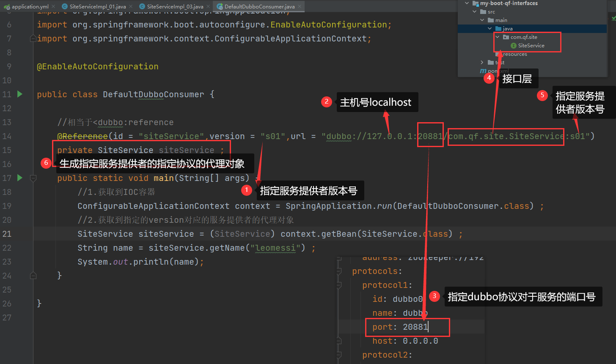Screen dimensions: 616x364
Task: Click ConfigurableApplicationContext on line 19
Action: pyautogui.click(x=154, y=206)
